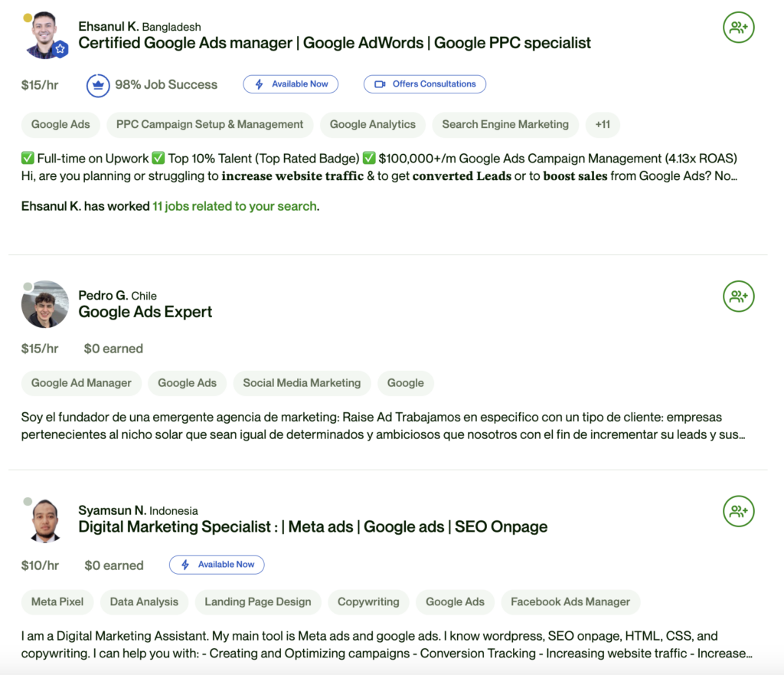
Task: Select the Search Engine Marketing tag
Action: [505, 125]
